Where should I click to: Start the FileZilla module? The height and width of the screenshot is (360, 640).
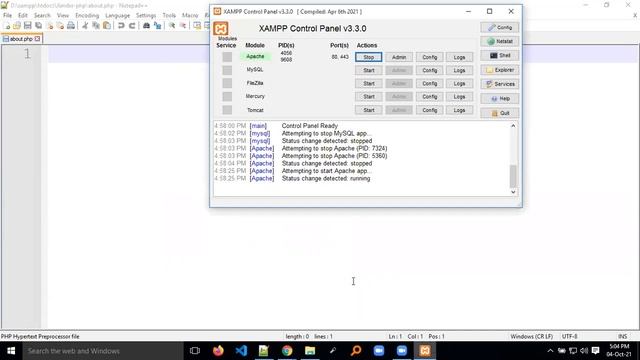point(369,83)
